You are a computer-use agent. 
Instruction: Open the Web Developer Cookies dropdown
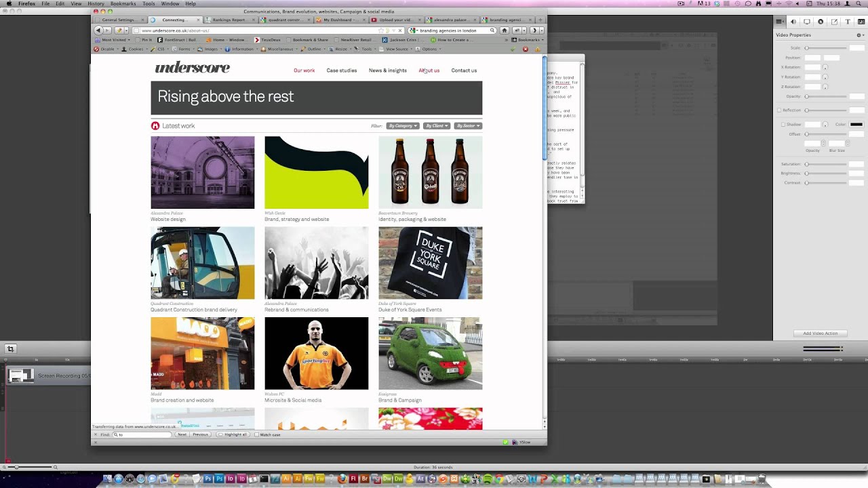point(135,49)
